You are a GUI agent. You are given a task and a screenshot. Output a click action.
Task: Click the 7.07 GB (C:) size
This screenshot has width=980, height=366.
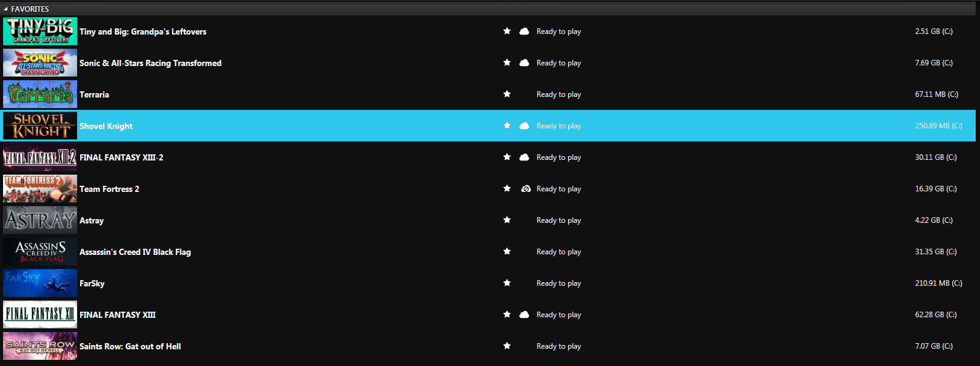tap(934, 346)
